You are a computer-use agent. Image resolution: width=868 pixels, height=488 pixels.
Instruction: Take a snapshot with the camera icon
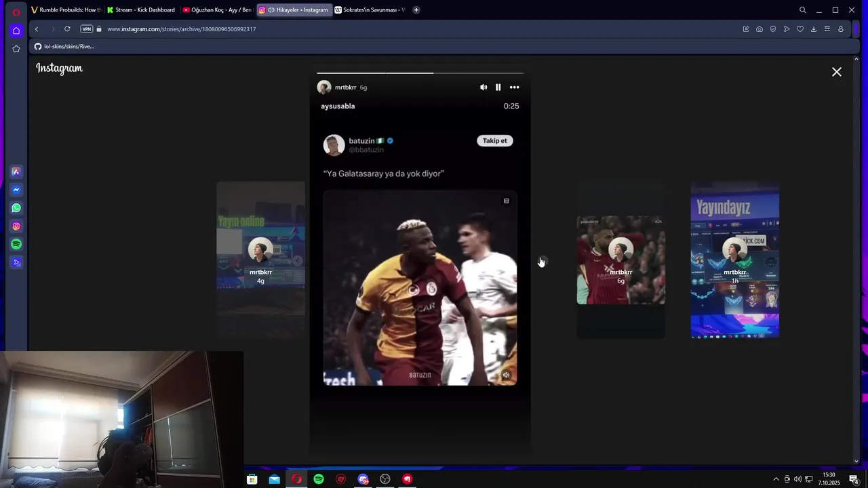tap(759, 29)
